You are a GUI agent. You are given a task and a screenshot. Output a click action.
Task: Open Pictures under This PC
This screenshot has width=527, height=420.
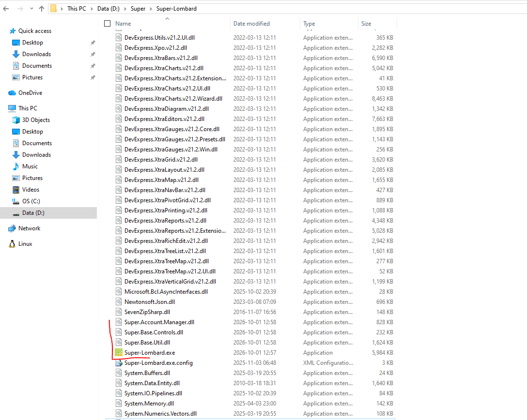(x=32, y=178)
